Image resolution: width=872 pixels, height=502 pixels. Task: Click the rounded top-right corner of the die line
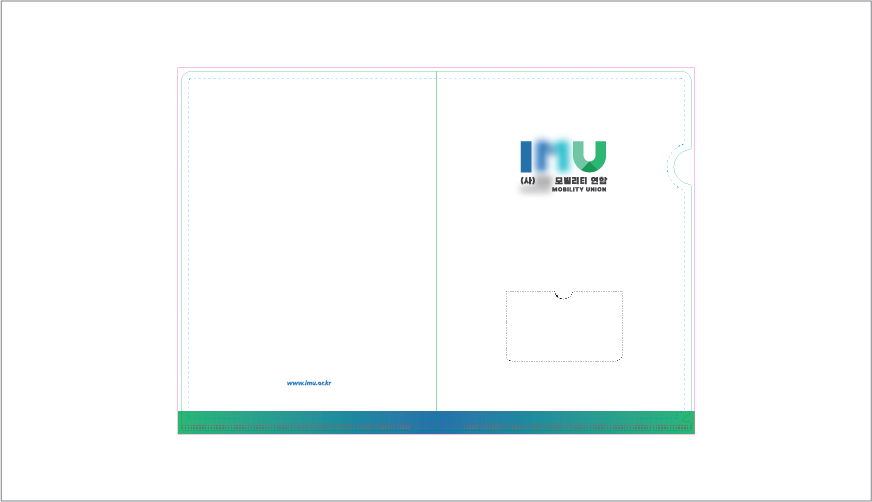pos(687,75)
